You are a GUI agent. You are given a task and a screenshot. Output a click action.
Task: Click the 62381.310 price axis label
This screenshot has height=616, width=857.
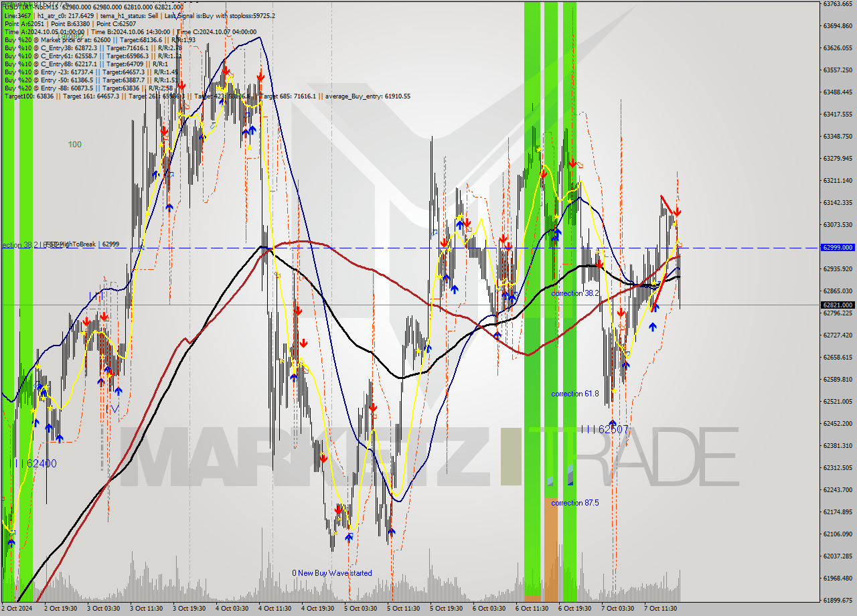point(837,446)
